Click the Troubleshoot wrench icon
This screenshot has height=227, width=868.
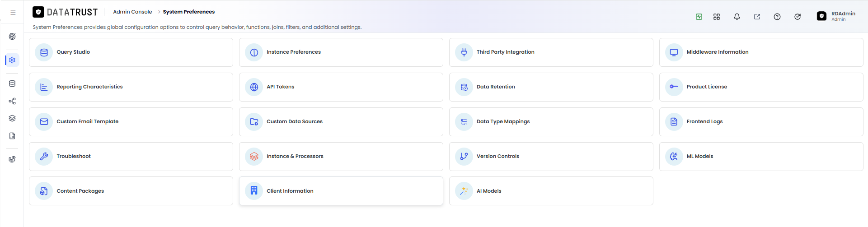pyautogui.click(x=44, y=157)
